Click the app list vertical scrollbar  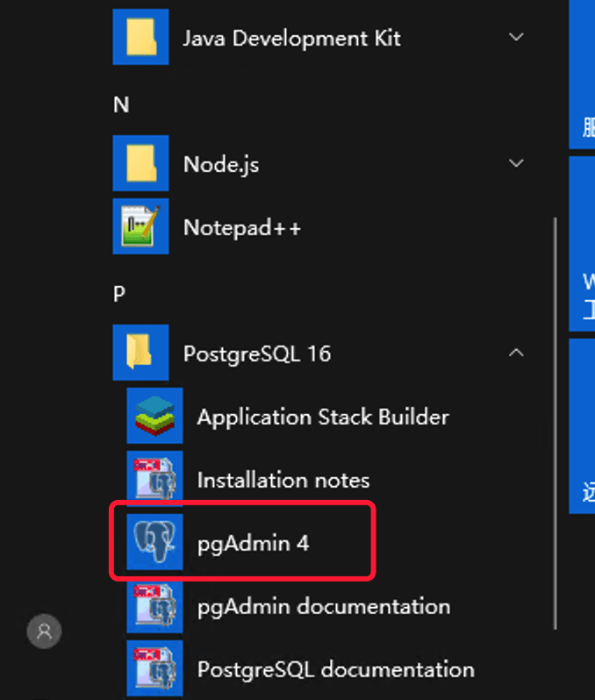tap(555, 421)
